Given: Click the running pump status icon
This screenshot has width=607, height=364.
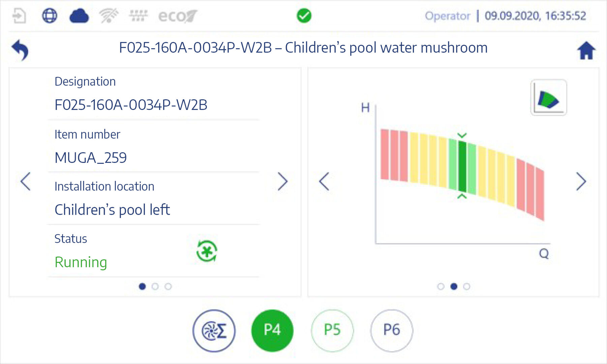Looking at the screenshot, I should pos(207,251).
